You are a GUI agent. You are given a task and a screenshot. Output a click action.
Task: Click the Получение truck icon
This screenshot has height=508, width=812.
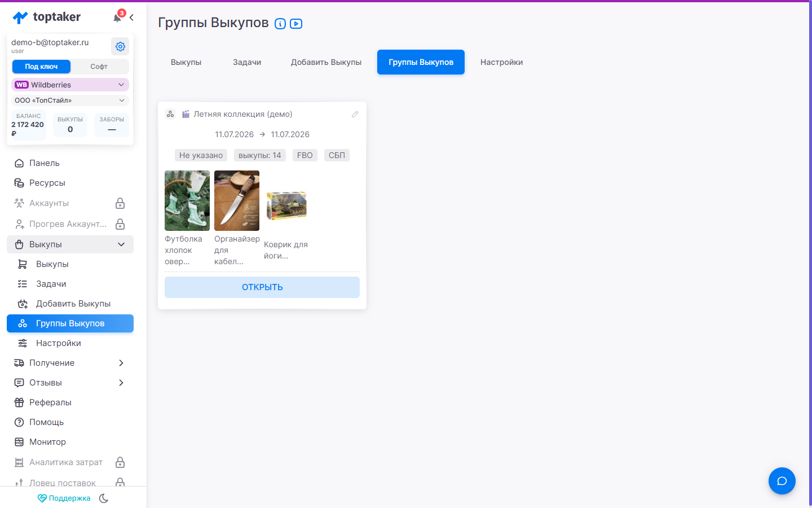pyautogui.click(x=19, y=363)
